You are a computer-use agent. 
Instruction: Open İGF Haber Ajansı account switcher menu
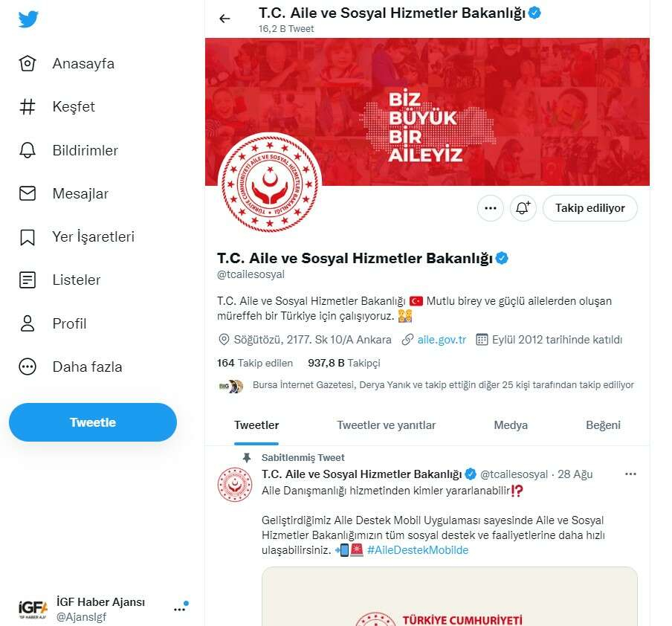point(179,608)
